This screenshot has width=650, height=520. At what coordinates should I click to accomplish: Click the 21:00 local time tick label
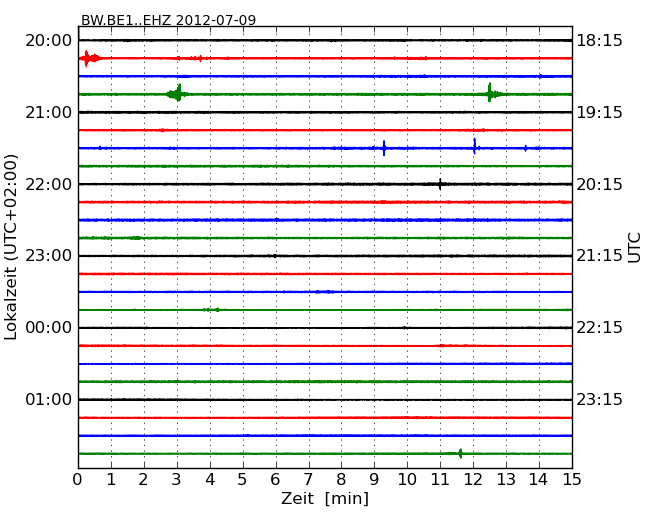(x=49, y=112)
